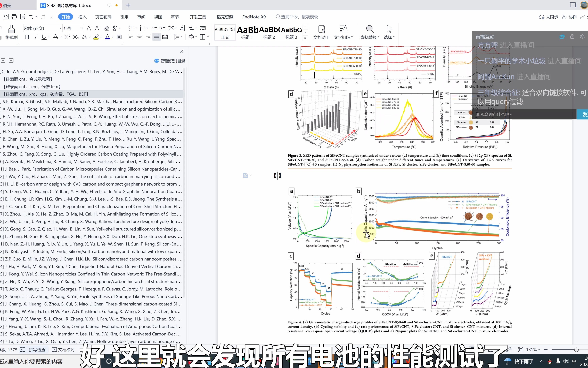Toggle Underline formatting
The height and width of the screenshot is (368, 588).
tap(44, 37)
